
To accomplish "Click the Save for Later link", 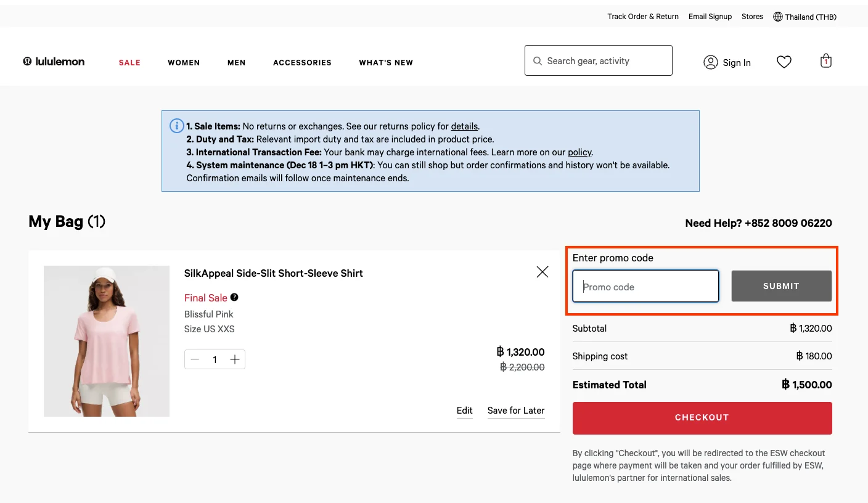I will click(515, 411).
